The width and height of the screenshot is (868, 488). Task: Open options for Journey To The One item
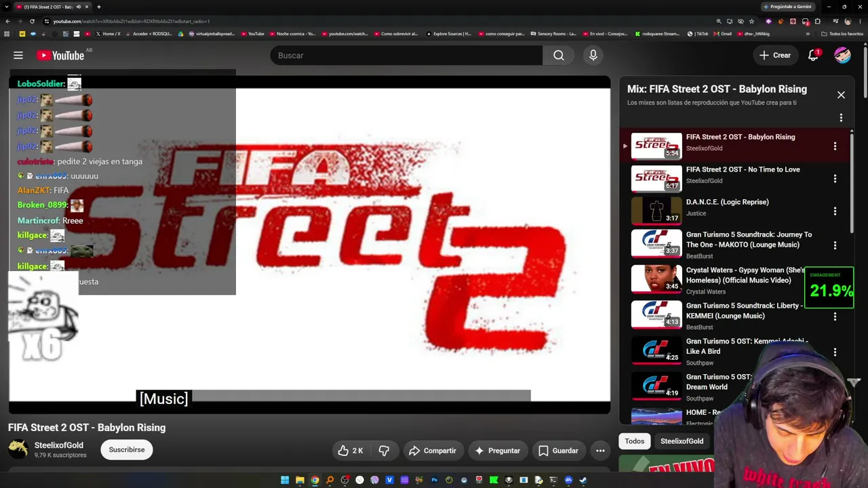pos(835,245)
